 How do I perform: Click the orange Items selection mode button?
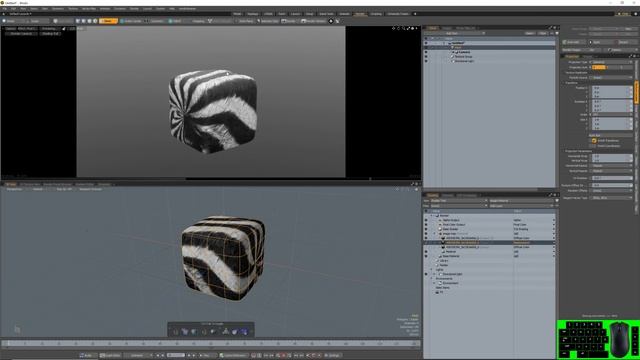click(108, 21)
